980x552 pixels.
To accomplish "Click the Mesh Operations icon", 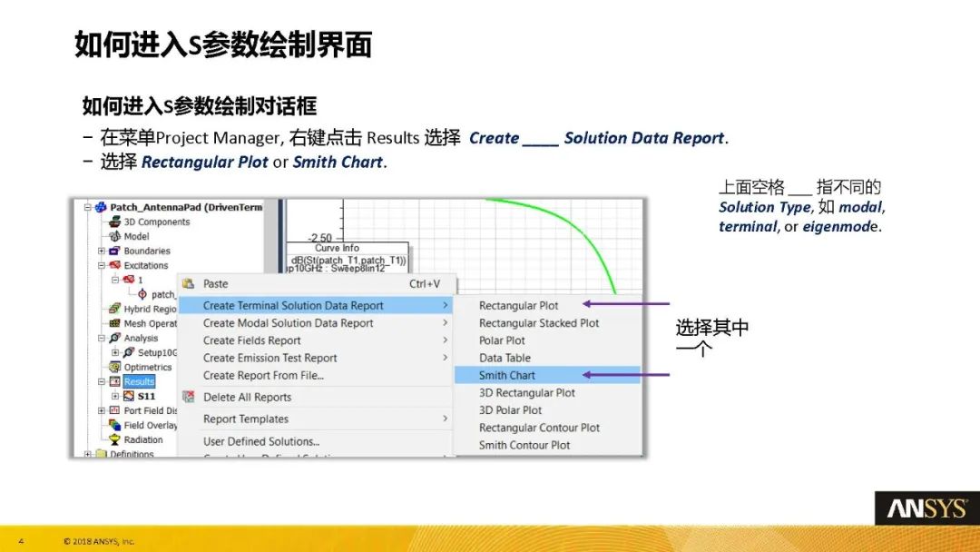I will tap(113, 323).
